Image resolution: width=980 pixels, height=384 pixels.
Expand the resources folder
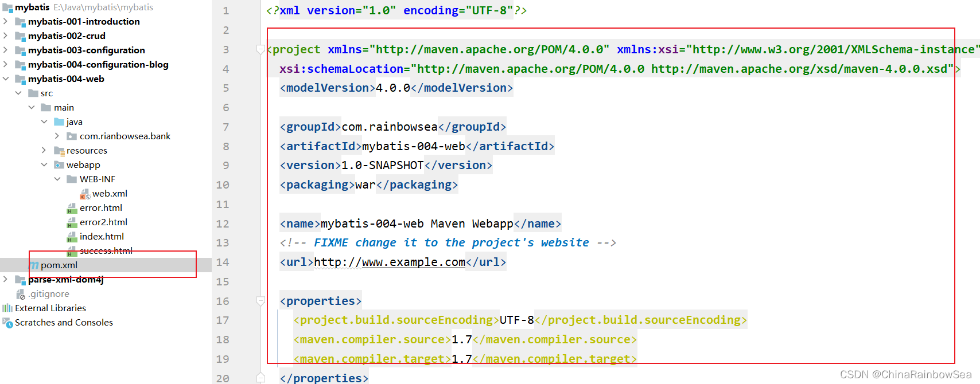[44, 151]
